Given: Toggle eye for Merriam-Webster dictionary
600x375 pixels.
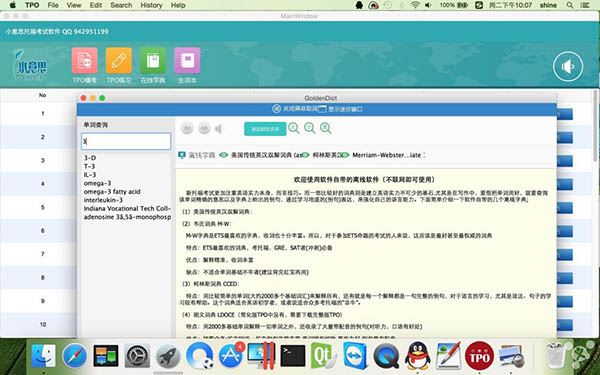Looking at the screenshot, I should 345,155.
